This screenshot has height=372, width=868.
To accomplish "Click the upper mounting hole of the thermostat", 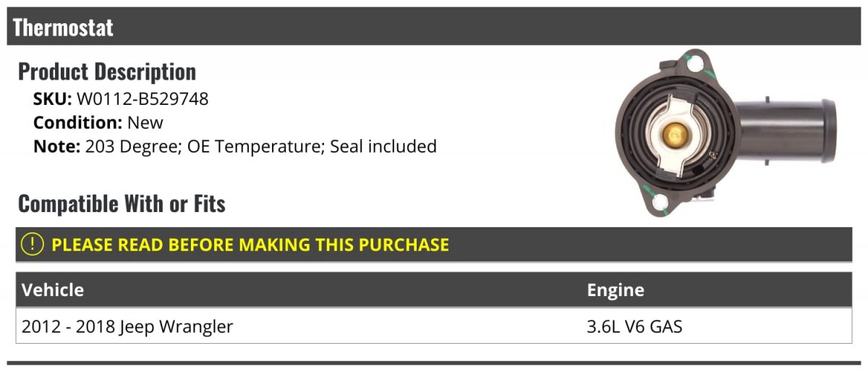I will (695, 65).
